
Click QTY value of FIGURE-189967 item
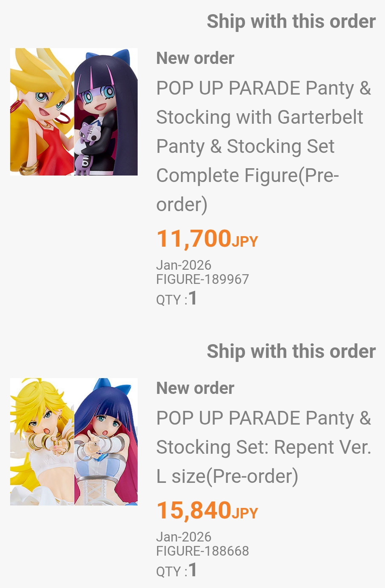[x=193, y=298]
